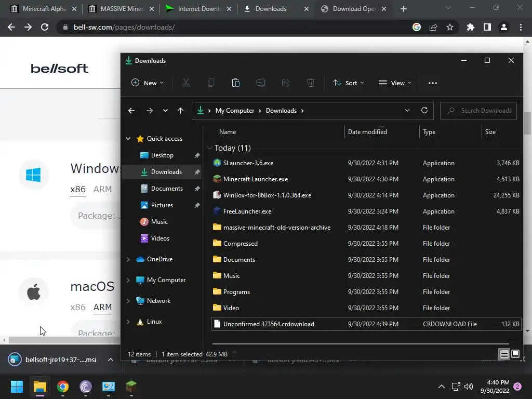This screenshot has height=399, width=532.
Task: Select macOS ARM architecture option
Action: point(102,307)
